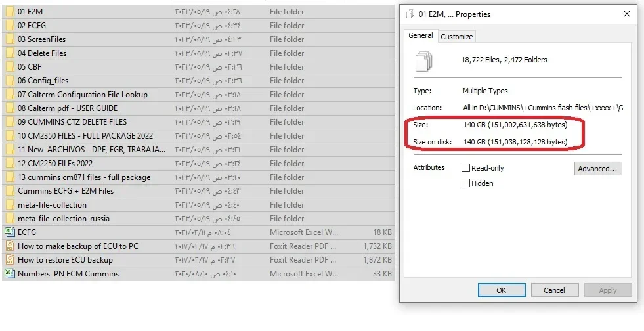This screenshot has height=331, width=644.
Task: Click the restore ECU backup PDF icon
Action: pyautogui.click(x=10, y=260)
